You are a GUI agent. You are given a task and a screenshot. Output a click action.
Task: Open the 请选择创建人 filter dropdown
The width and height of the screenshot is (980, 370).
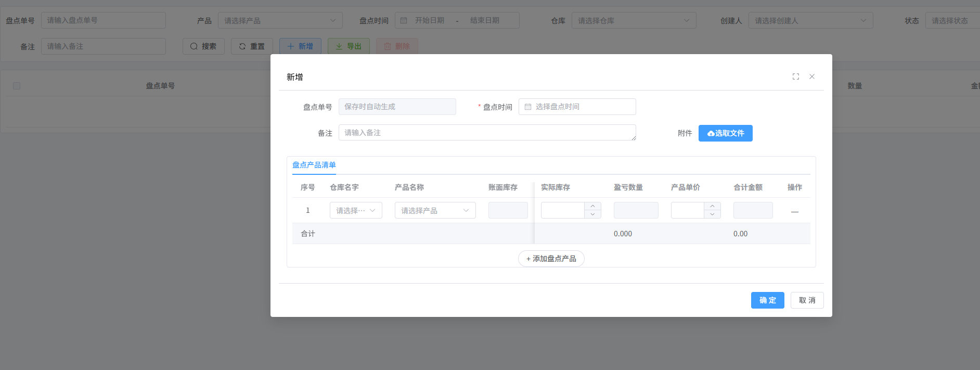pos(811,20)
